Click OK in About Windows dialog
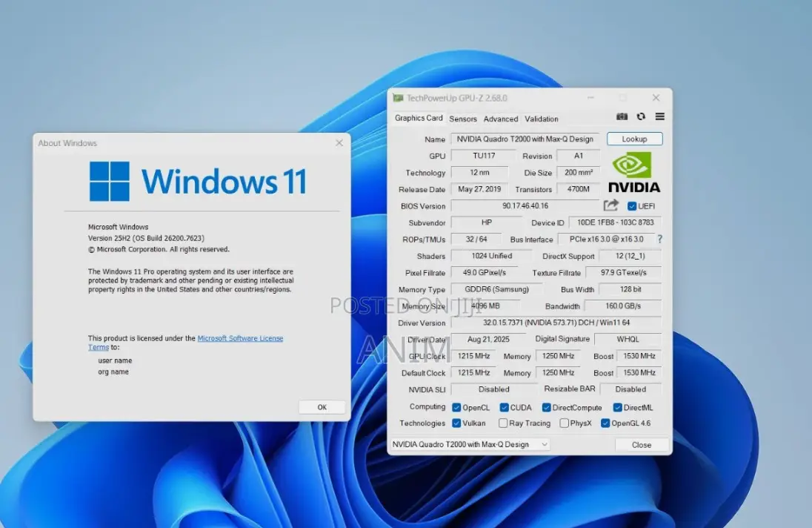 click(x=322, y=407)
